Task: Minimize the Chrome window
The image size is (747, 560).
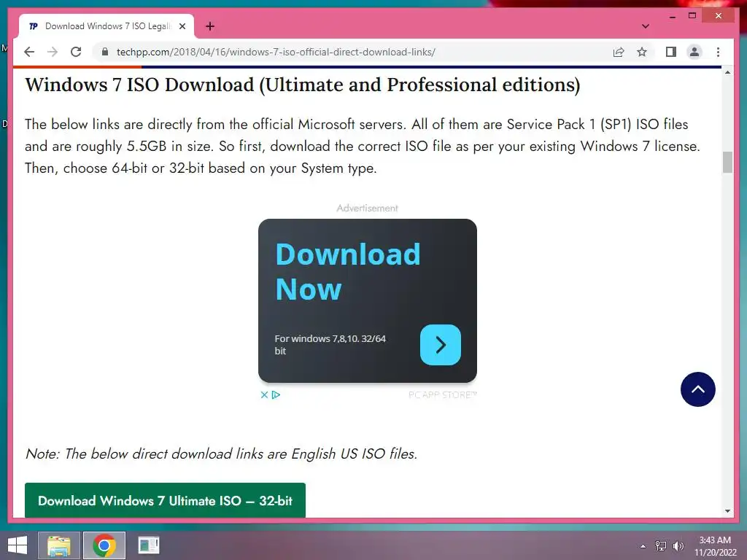Action: pyautogui.click(x=672, y=16)
